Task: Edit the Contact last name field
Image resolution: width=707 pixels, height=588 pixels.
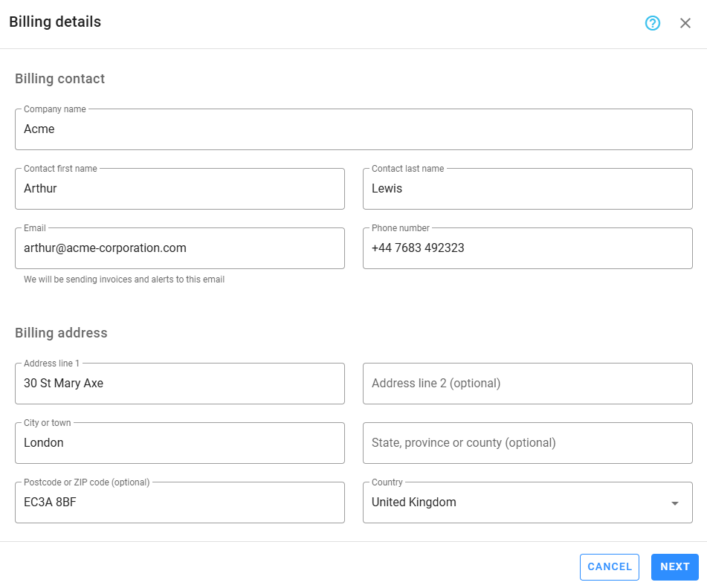Action: pos(528,189)
